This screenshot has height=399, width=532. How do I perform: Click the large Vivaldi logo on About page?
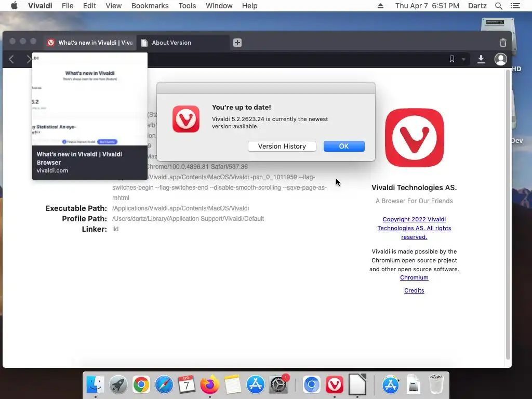[414, 138]
